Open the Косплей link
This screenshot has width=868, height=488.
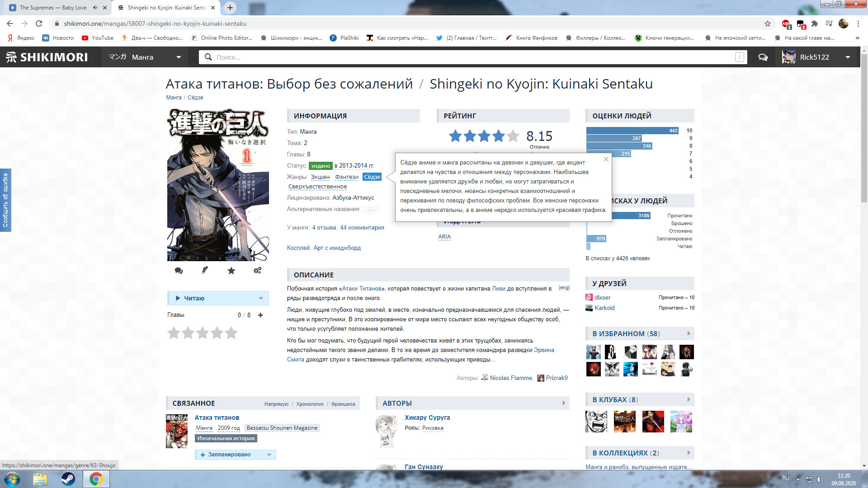tap(298, 248)
